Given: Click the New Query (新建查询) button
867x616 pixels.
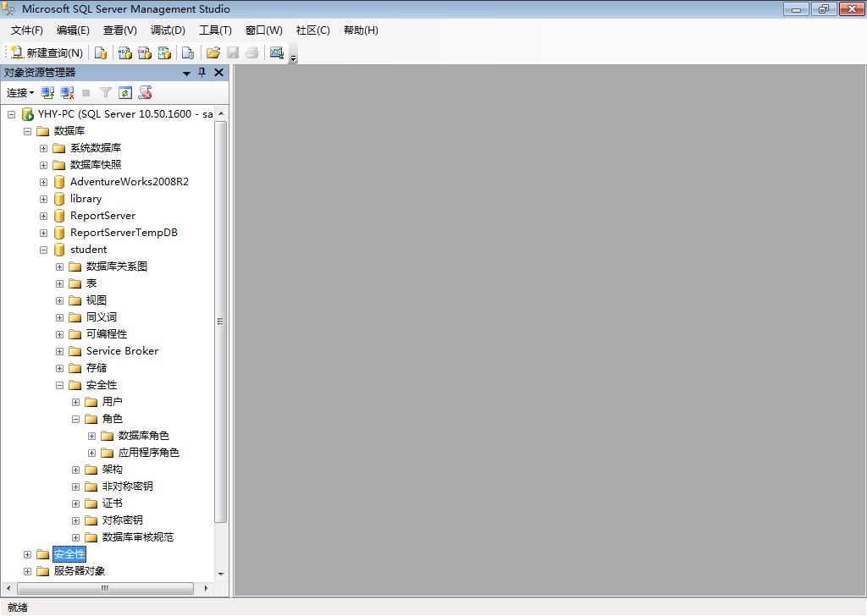Looking at the screenshot, I should (x=47, y=52).
